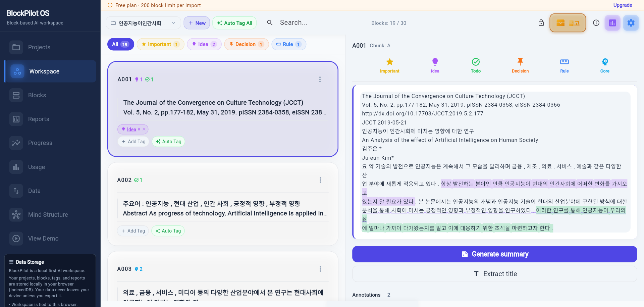Pin the Decision tag onto A001
Viewport: 644px width, 307px height.
(520, 65)
